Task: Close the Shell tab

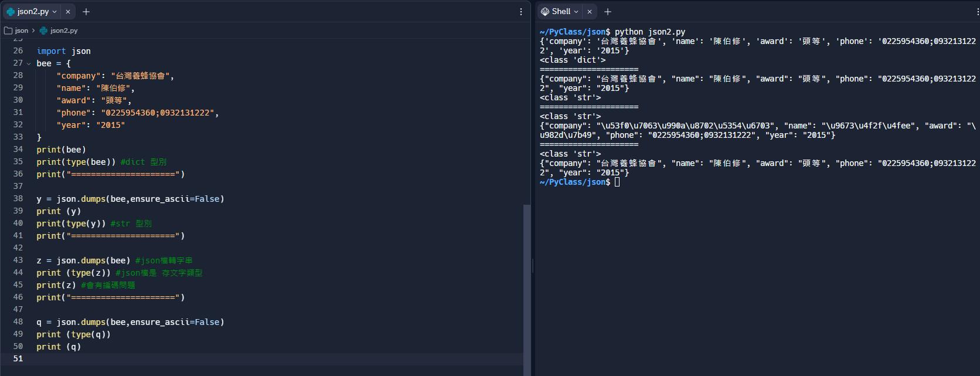Action: (590, 12)
